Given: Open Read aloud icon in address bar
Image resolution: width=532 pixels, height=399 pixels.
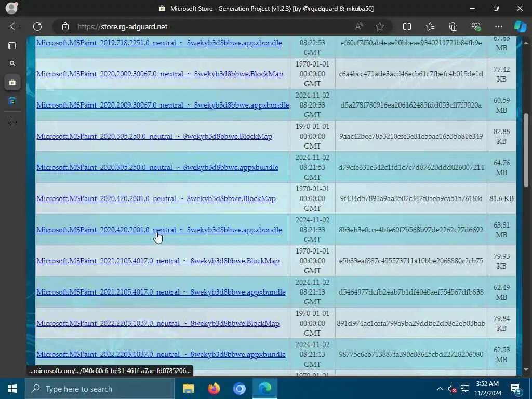Looking at the screenshot, I should (x=359, y=26).
